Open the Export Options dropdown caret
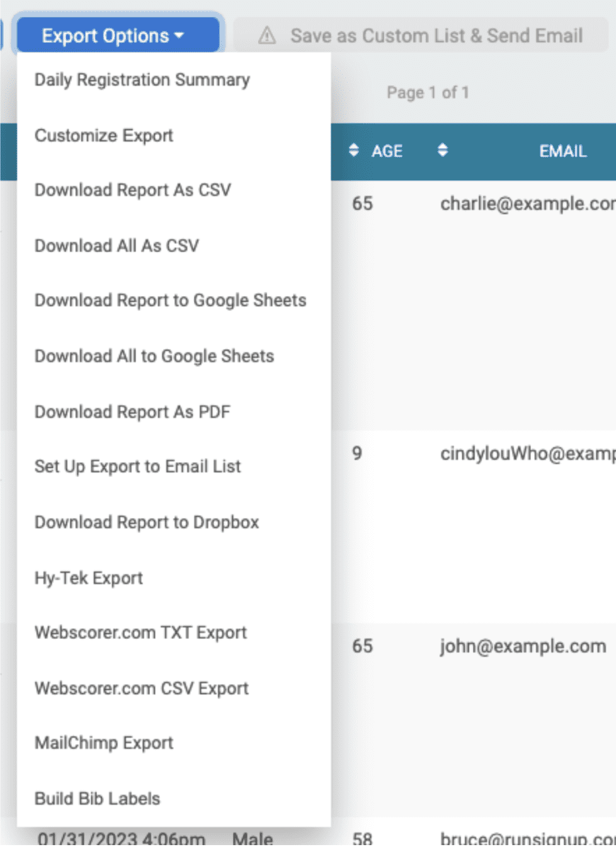616x847 pixels. pyautogui.click(x=180, y=35)
